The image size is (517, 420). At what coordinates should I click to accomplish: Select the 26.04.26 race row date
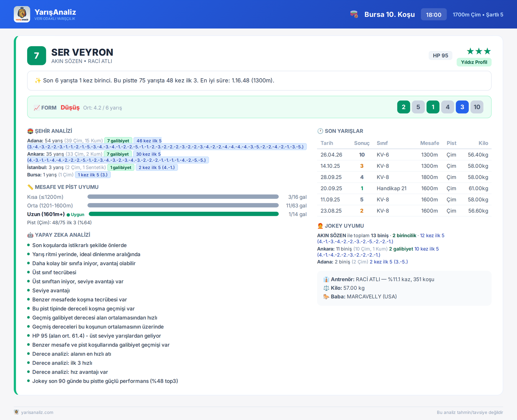tap(331, 155)
